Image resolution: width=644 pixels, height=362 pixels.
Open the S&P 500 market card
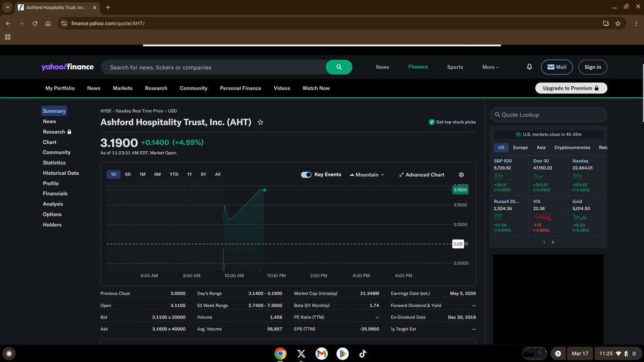click(509, 175)
